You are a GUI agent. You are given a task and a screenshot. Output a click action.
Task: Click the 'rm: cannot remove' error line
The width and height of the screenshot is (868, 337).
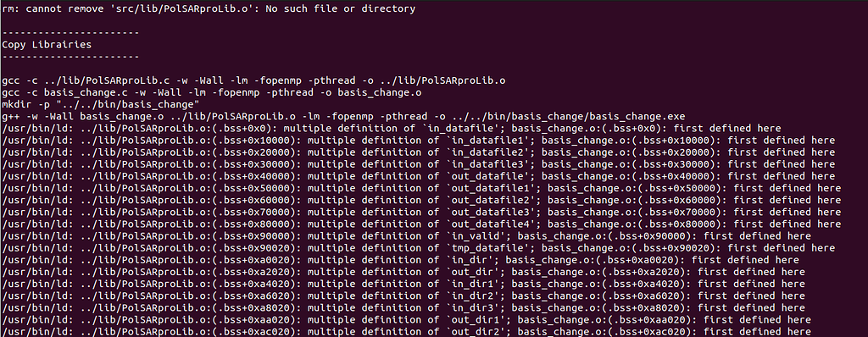pos(209,8)
